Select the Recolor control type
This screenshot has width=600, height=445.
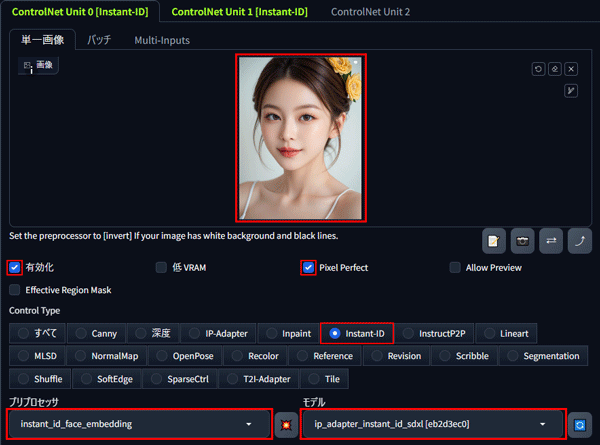coord(255,356)
